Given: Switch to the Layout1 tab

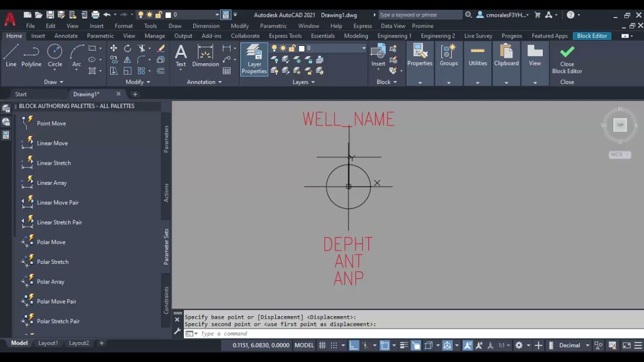Looking at the screenshot, I should click(x=48, y=343).
